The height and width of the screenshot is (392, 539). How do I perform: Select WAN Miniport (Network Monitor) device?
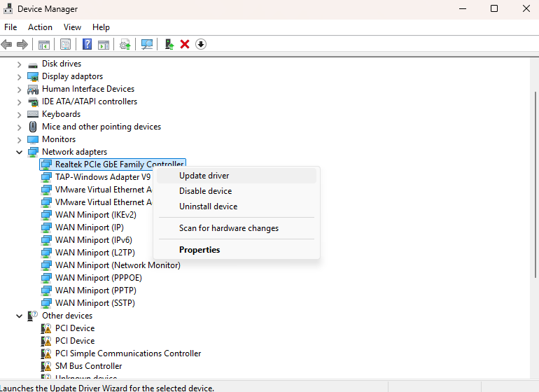118,265
